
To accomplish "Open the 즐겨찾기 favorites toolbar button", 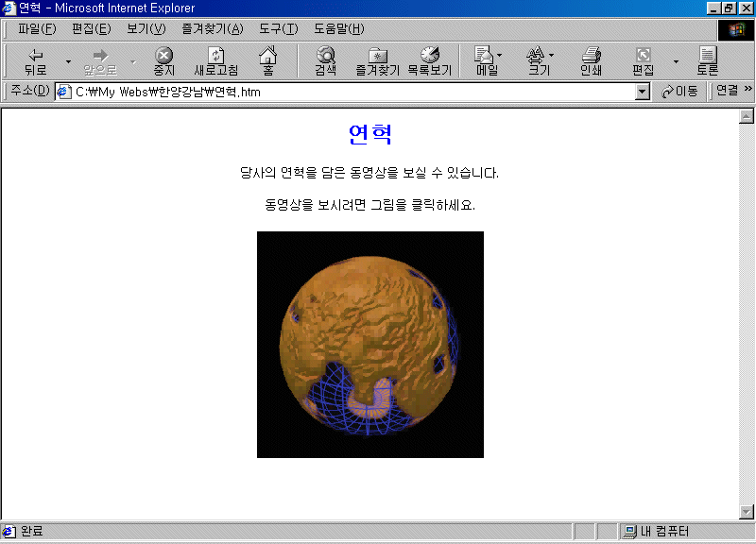I will coord(377,61).
